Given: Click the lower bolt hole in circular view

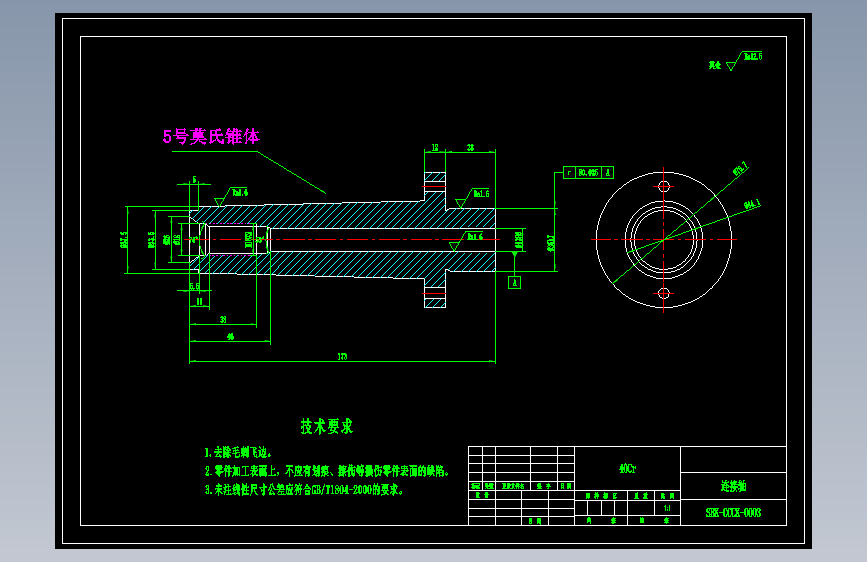Looking at the screenshot, I should pyautogui.click(x=664, y=293).
